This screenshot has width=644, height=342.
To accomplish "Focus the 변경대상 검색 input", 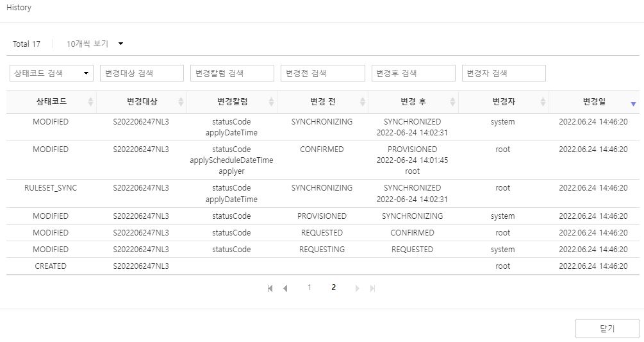I will pyautogui.click(x=142, y=73).
